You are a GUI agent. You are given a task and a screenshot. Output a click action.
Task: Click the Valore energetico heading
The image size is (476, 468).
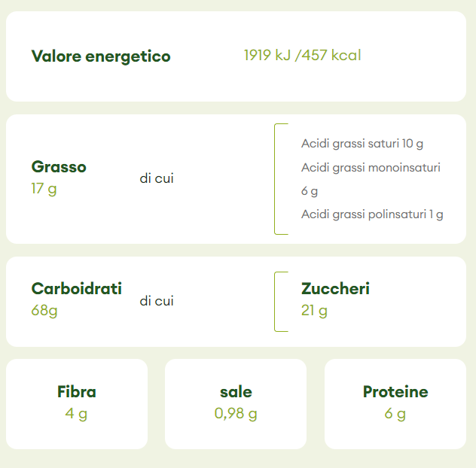pyautogui.click(x=101, y=56)
